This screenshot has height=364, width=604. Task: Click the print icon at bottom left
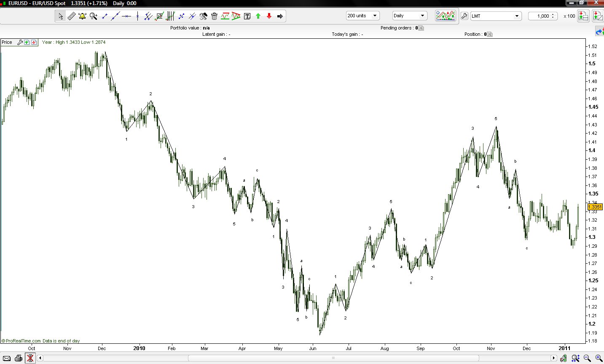[18, 358]
